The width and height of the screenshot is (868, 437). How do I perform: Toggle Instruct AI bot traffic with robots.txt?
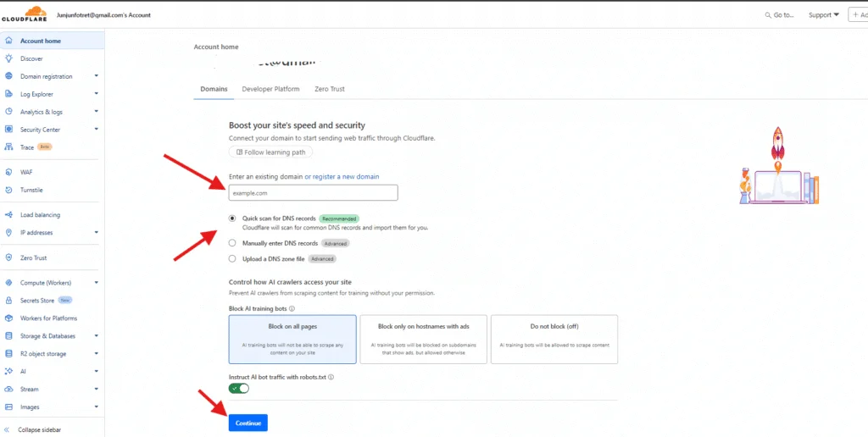click(x=239, y=389)
